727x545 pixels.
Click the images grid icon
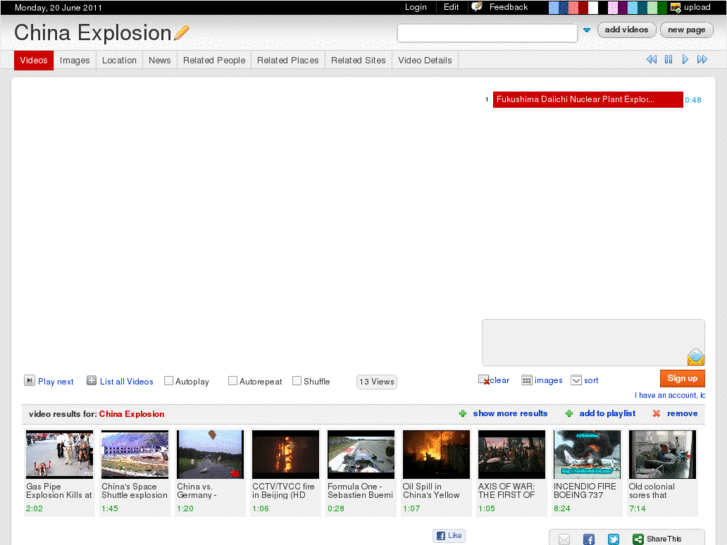[526, 380]
